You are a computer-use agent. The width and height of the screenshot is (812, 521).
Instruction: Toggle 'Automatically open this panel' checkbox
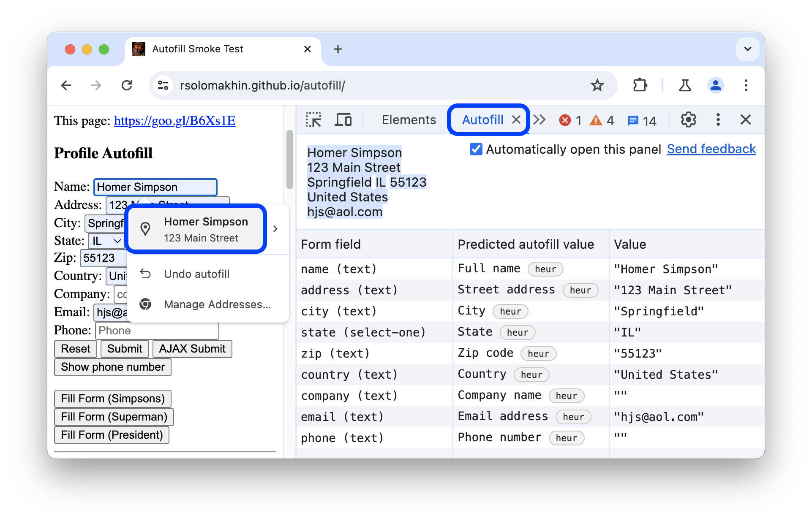pyautogui.click(x=474, y=149)
